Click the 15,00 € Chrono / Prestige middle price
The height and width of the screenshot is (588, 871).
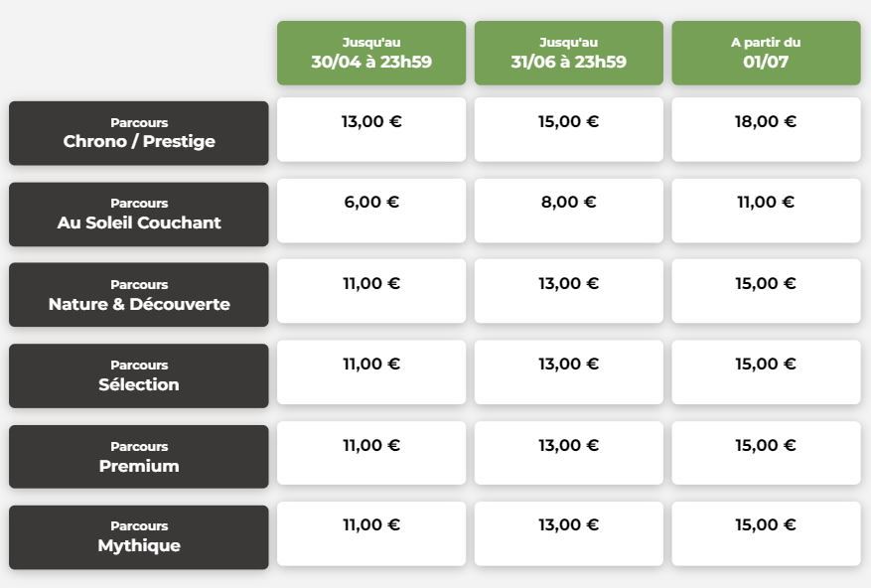pyautogui.click(x=568, y=129)
